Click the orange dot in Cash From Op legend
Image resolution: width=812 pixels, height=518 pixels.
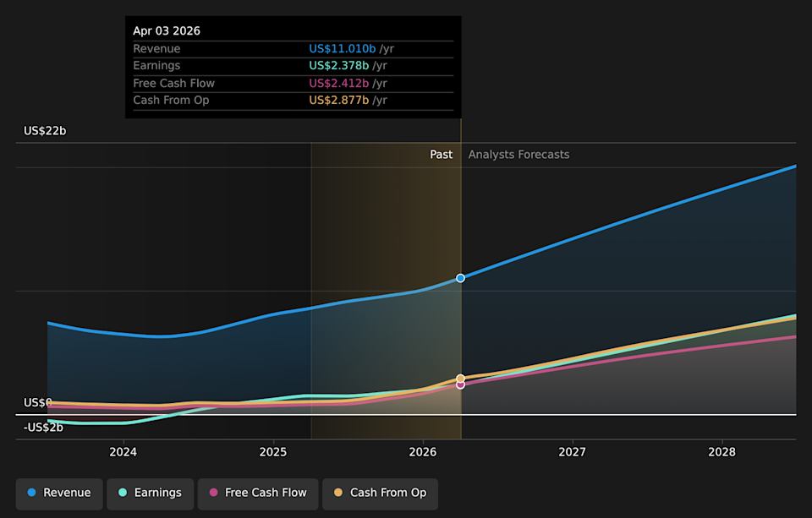point(338,493)
